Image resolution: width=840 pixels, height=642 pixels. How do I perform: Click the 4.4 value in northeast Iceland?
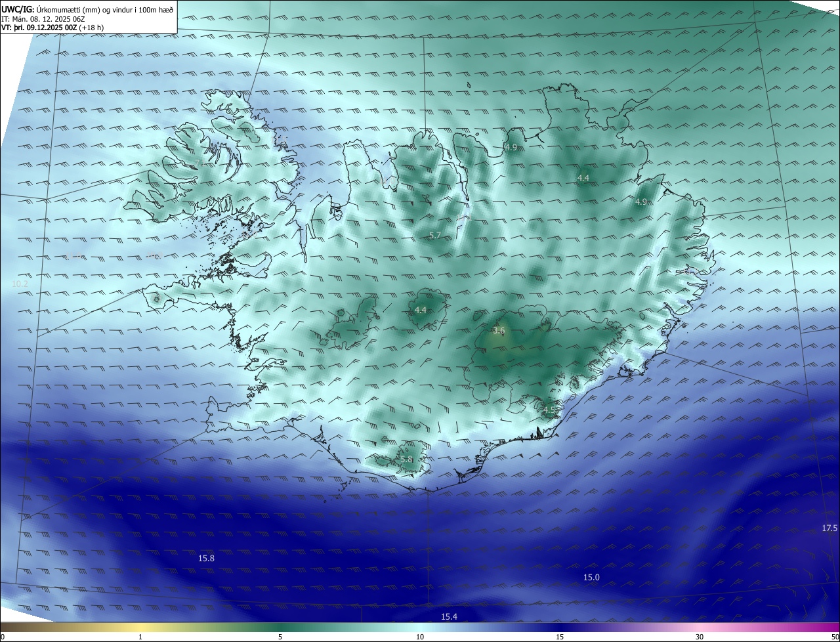(583, 178)
